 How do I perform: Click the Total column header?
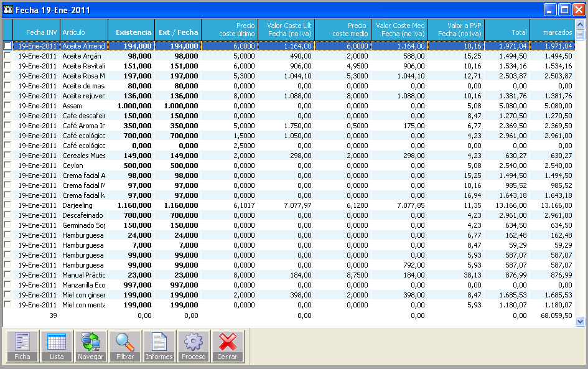coord(507,30)
